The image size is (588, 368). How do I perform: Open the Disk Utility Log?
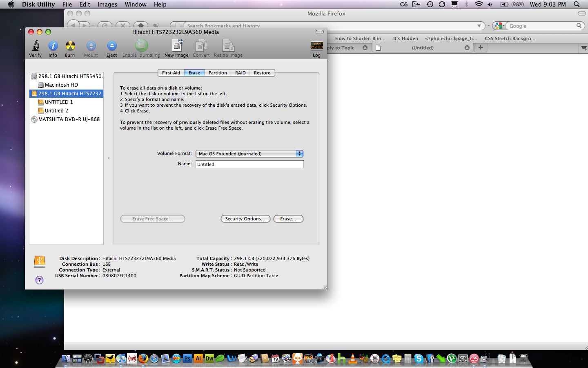(x=317, y=45)
